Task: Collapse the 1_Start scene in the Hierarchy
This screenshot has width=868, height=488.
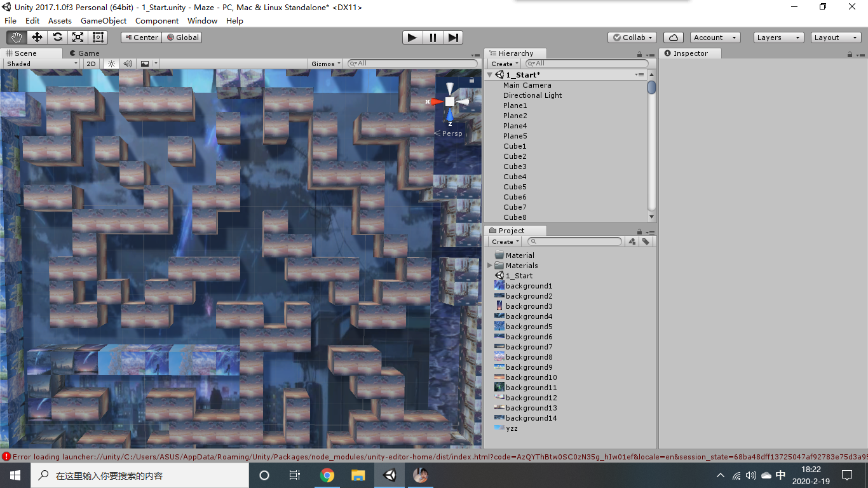Action: click(489, 74)
